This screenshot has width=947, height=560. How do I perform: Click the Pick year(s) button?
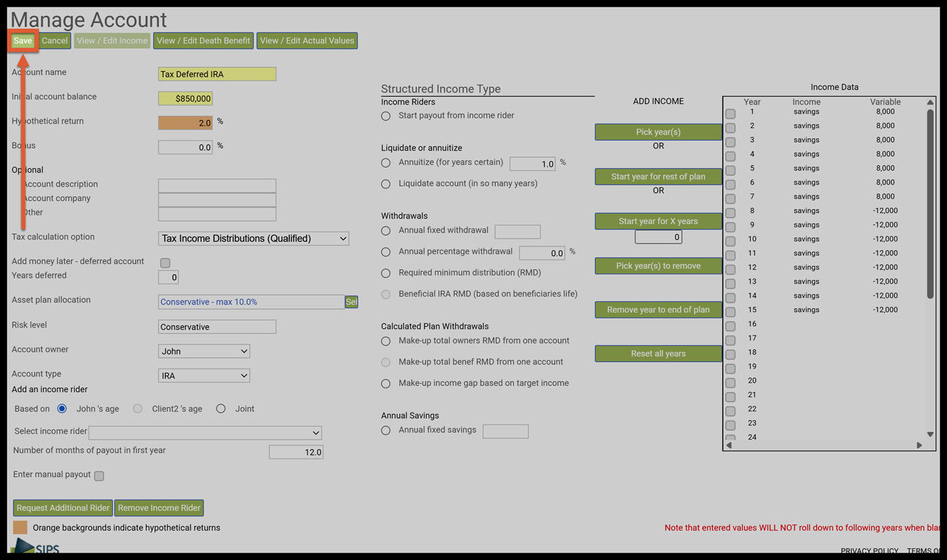click(658, 132)
